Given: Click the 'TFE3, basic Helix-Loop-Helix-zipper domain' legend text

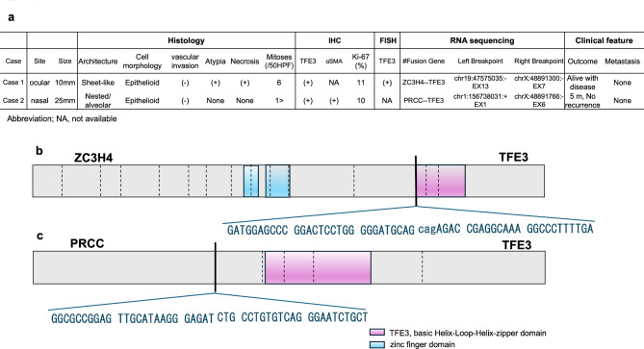Looking at the screenshot, I should point(468,333).
